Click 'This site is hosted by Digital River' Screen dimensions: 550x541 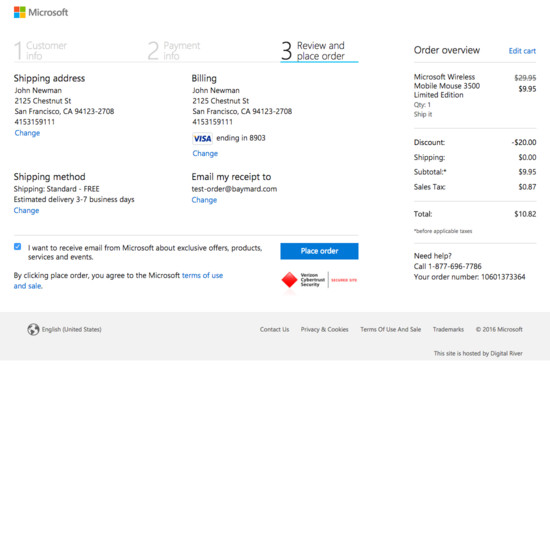click(x=478, y=353)
